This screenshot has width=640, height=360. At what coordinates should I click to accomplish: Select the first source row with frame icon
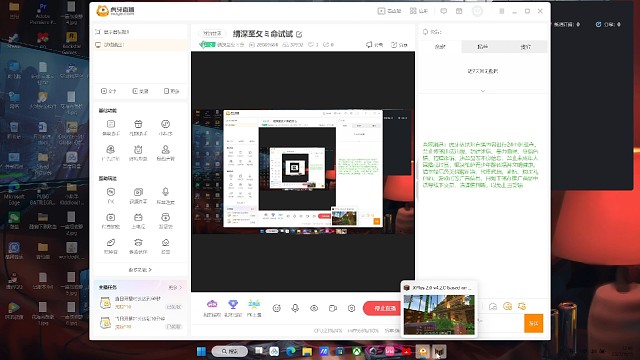[x=140, y=32]
